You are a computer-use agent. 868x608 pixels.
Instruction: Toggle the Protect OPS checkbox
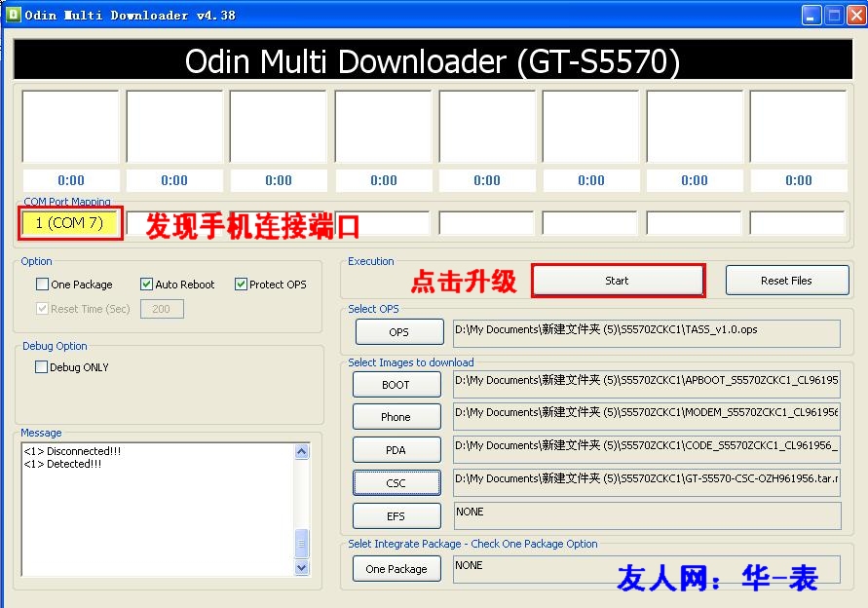[241, 285]
